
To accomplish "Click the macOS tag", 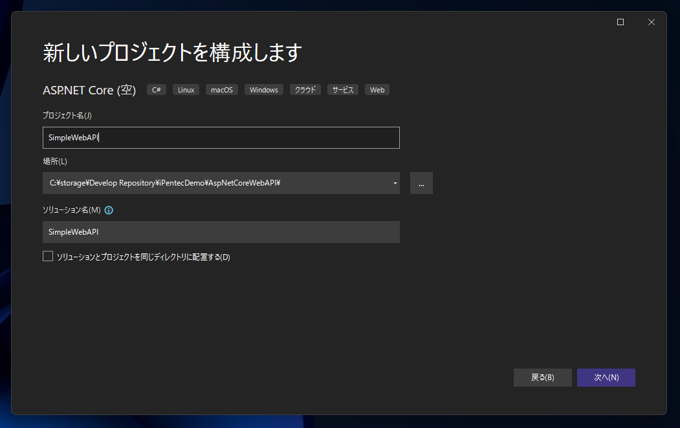I will pyautogui.click(x=222, y=90).
